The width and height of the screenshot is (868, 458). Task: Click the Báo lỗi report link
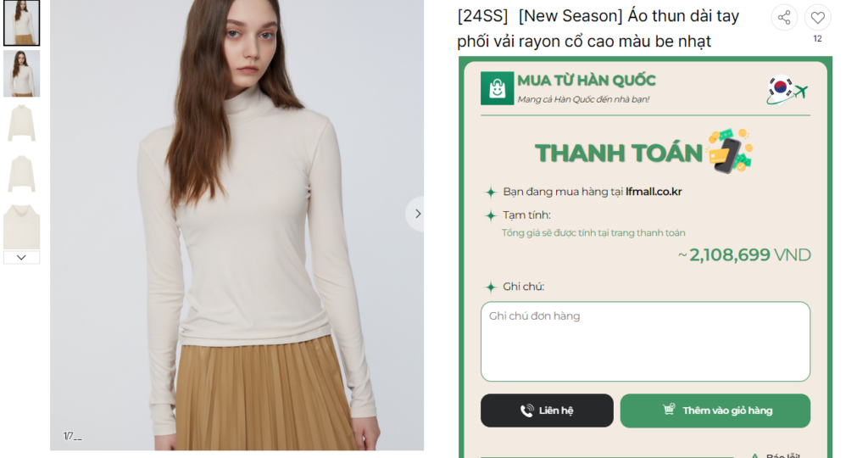782,455
